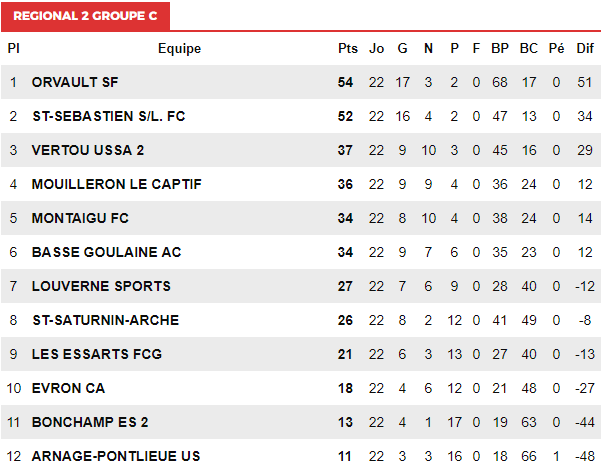Click the Pl position column header
Viewport: 604px width, 472px height.
click(13, 49)
